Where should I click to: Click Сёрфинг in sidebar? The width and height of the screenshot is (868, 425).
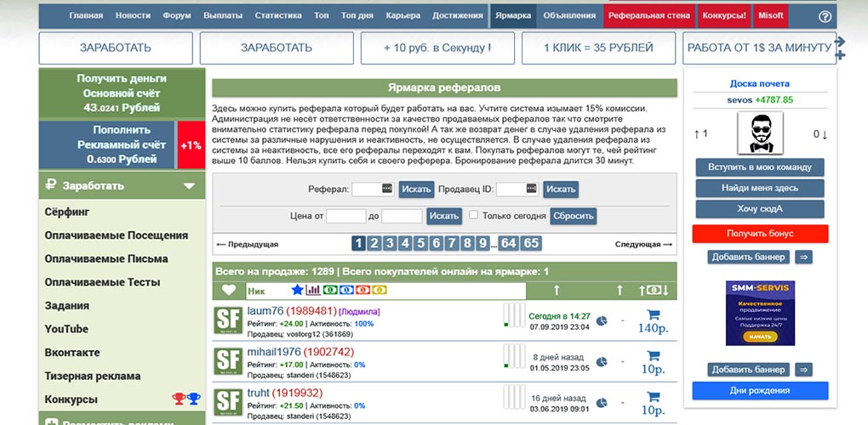point(67,212)
